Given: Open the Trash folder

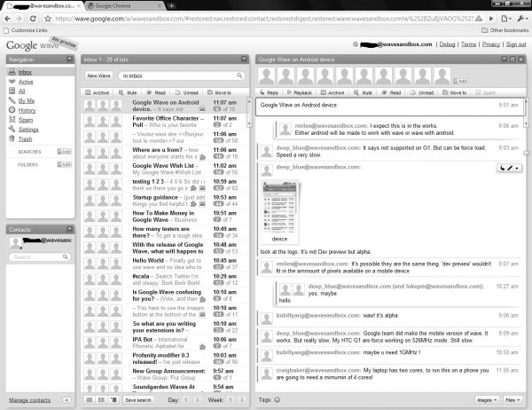Looking at the screenshot, I should point(25,139).
